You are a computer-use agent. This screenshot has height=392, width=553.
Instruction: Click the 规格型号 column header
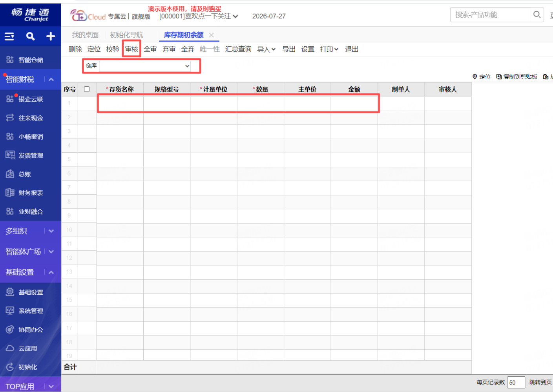(x=167, y=89)
